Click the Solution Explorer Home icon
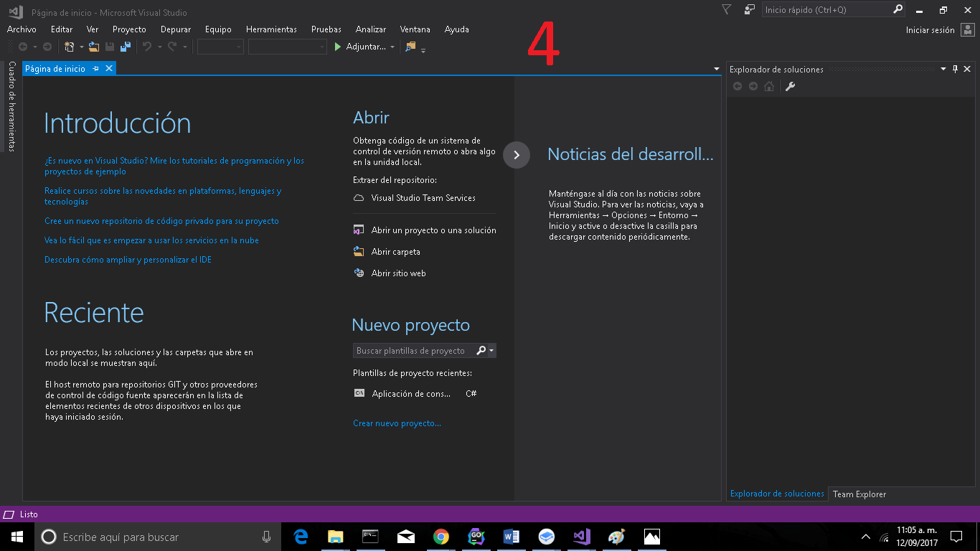980x551 pixels. pyautogui.click(x=769, y=86)
